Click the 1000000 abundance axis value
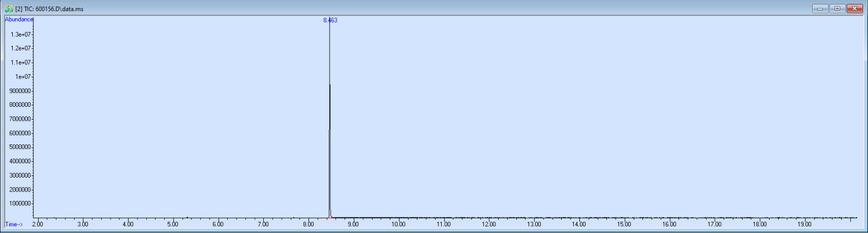Screen dimensions: 868x233 (20, 204)
